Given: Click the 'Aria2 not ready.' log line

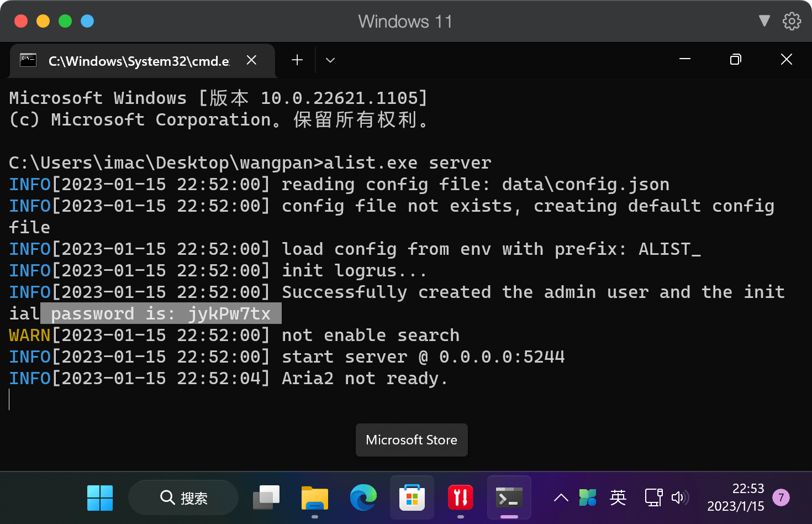Looking at the screenshot, I should (x=228, y=378).
